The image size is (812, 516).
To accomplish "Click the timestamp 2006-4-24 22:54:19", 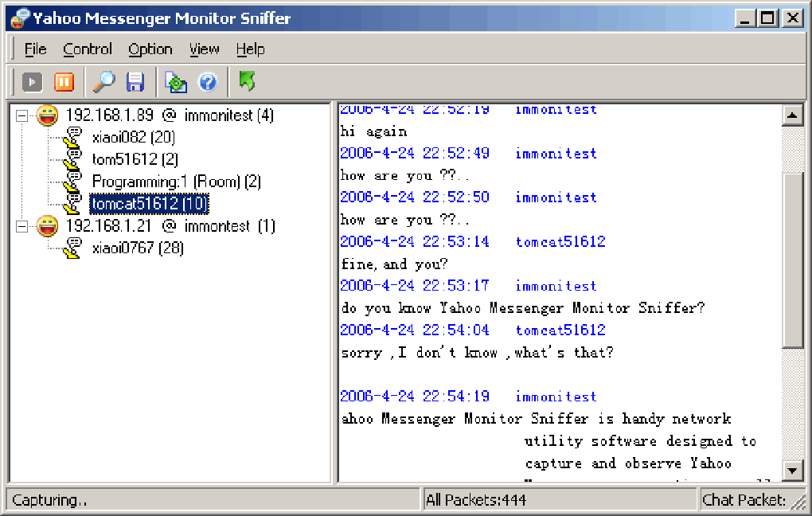I will click(x=415, y=397).
